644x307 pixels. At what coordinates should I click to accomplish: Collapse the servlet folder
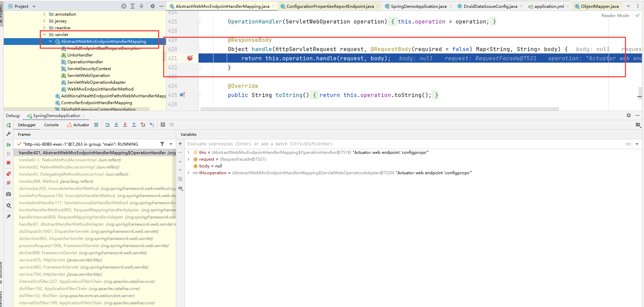pos(44,35)
